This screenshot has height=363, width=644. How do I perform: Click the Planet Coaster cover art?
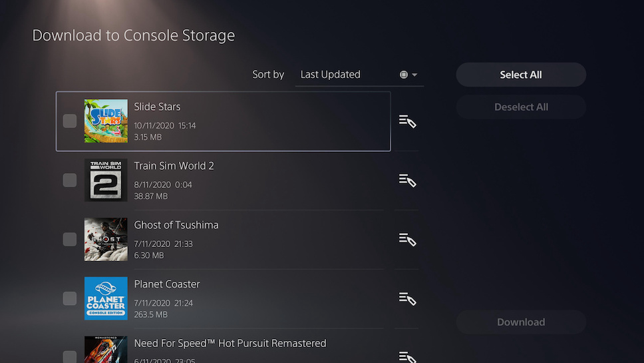pyautogui.click(x=106, y=298)
